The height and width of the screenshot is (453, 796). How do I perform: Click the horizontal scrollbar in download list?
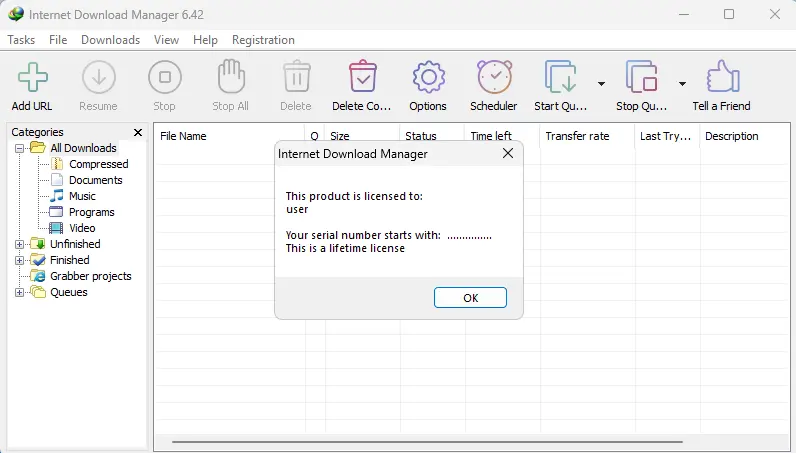(427, 442)
